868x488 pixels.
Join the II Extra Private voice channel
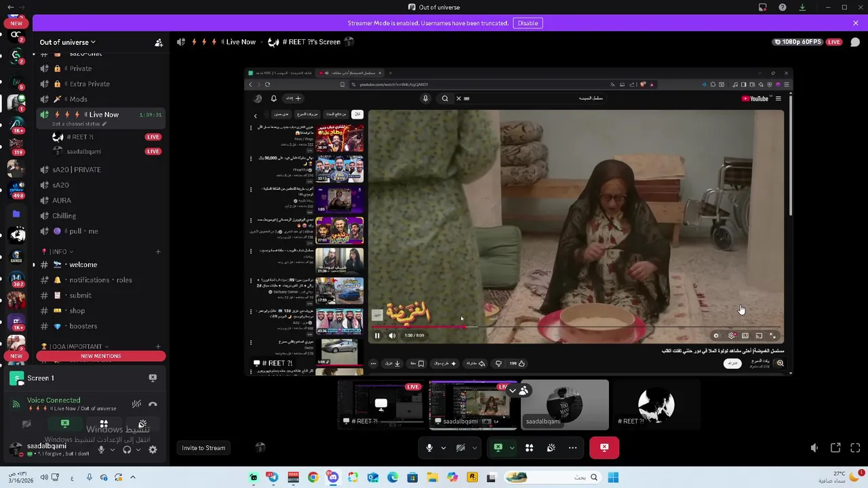click(102, 84)
